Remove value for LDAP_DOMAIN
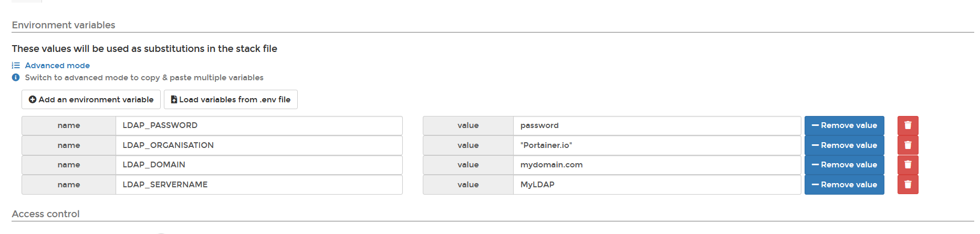Screen dimensions: 980x234 [844, 165]
